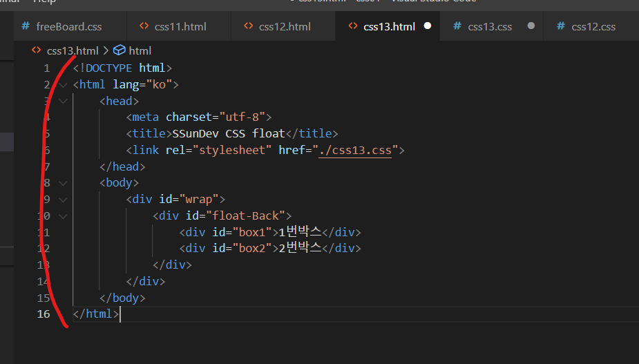Collapse the wrap div fold arrow
The width and height of the screenshot is (639, 364).
click(x=63, y=200)
